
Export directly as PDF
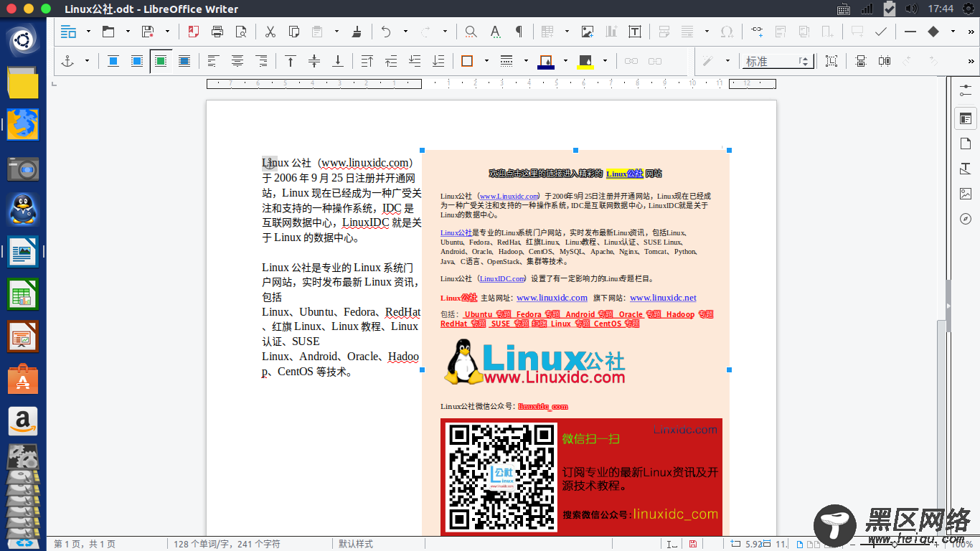tap(194, 32)
